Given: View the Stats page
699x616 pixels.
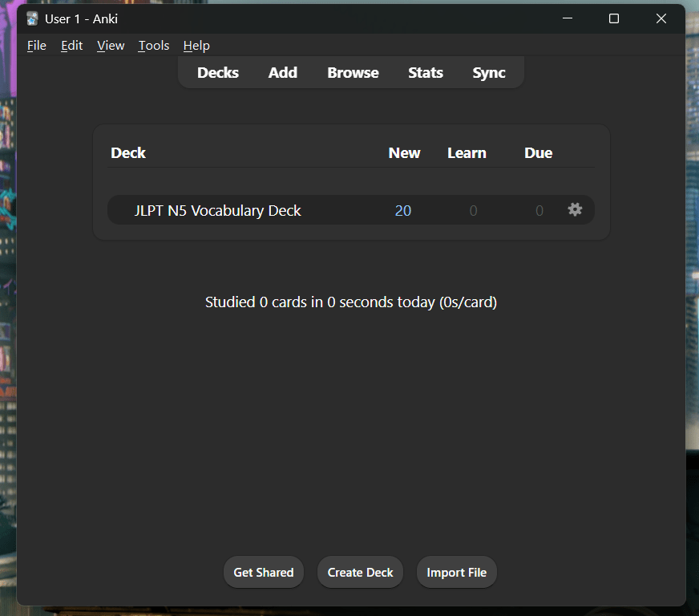Looking at the screenshot, I should tap(425, 73).
